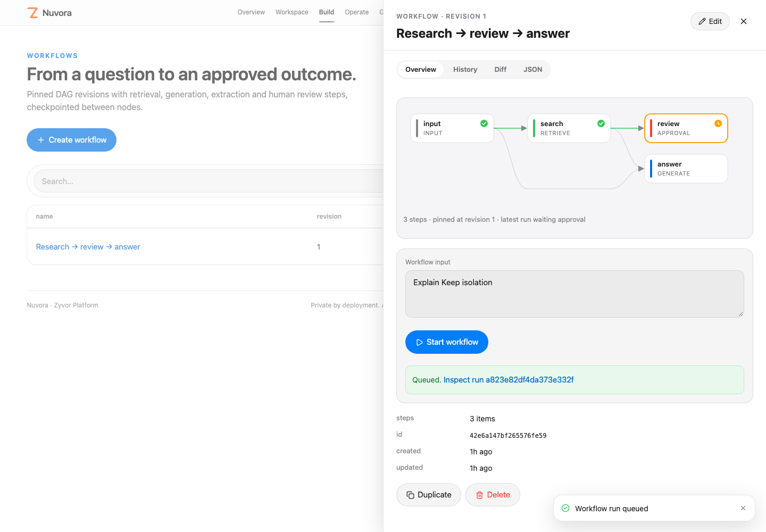This screenshot has height=532, width=766.
Task: Select Build in top navigation
Action: coord(327,12)
